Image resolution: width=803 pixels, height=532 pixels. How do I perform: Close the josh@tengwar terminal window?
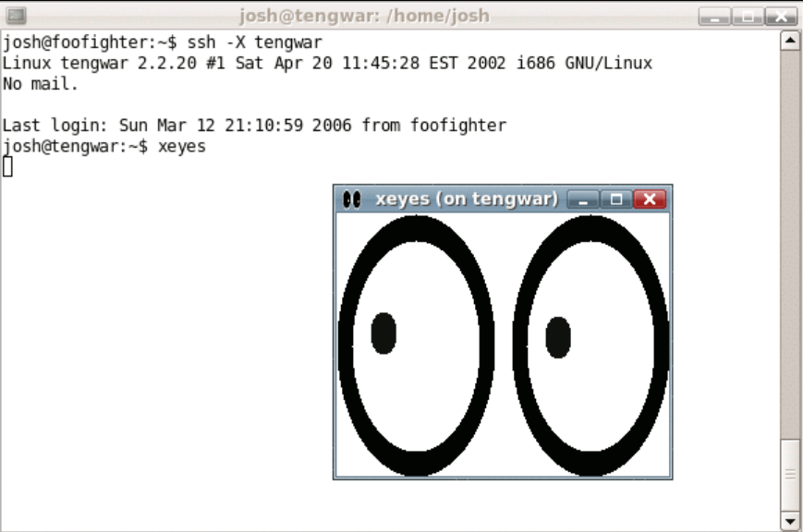pyautogui.click(x=781, y=16)
